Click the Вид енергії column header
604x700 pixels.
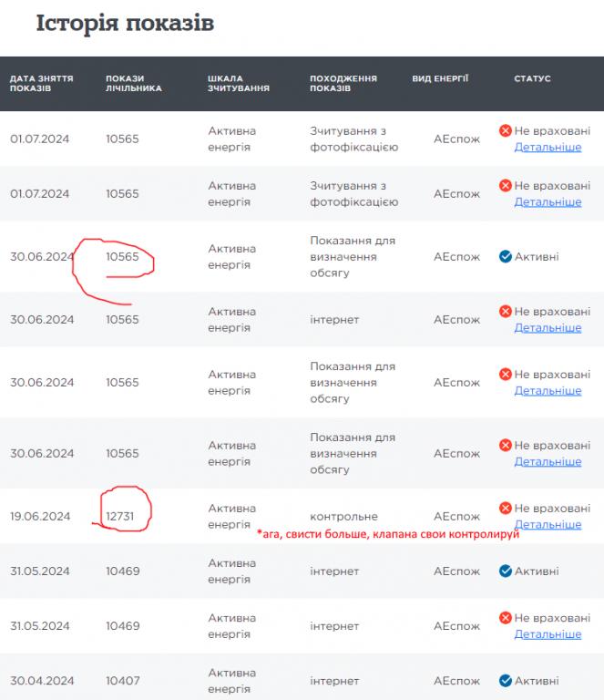tap(440, 79)
